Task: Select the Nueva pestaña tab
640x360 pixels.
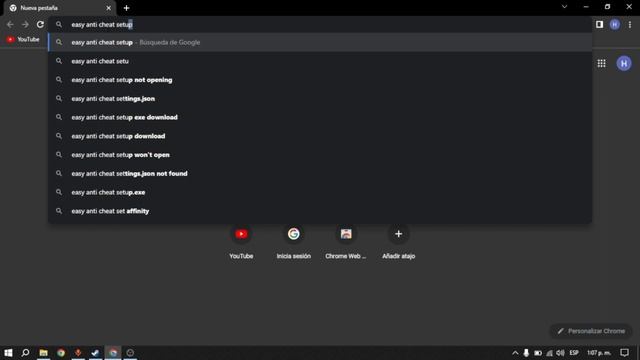Action: [60, 8]
